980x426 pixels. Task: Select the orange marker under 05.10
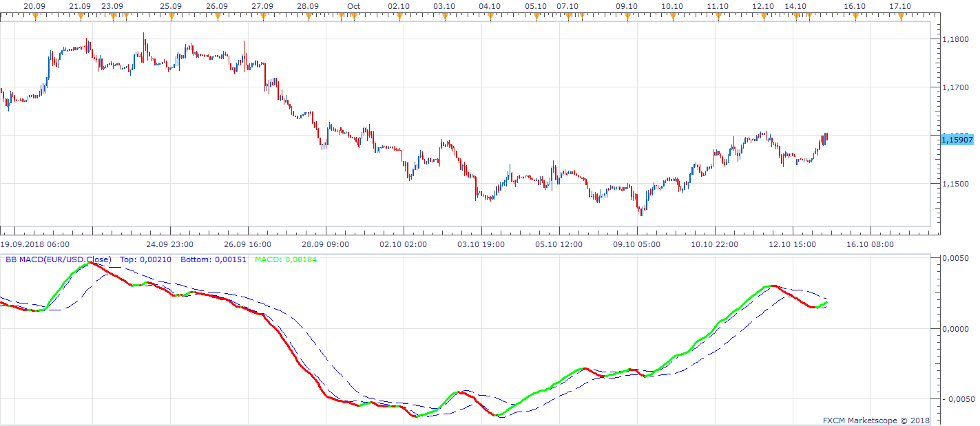[536, 16]
